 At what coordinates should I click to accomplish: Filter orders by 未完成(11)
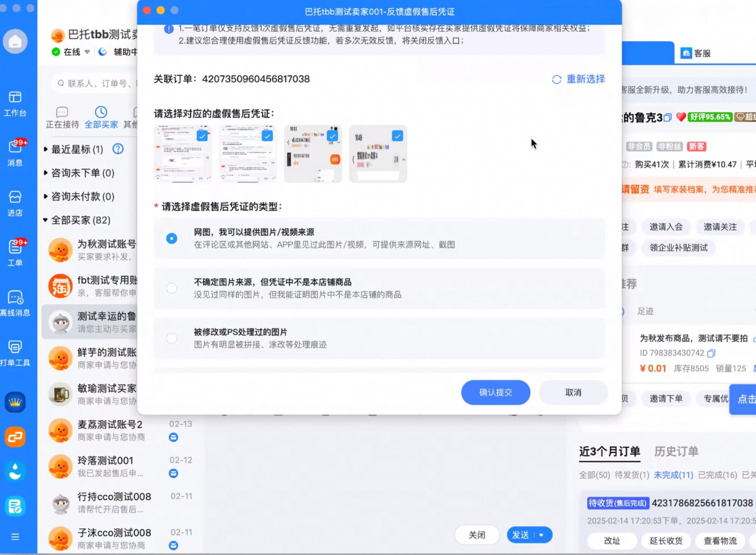pyautogui.click(x=674, y=475)
